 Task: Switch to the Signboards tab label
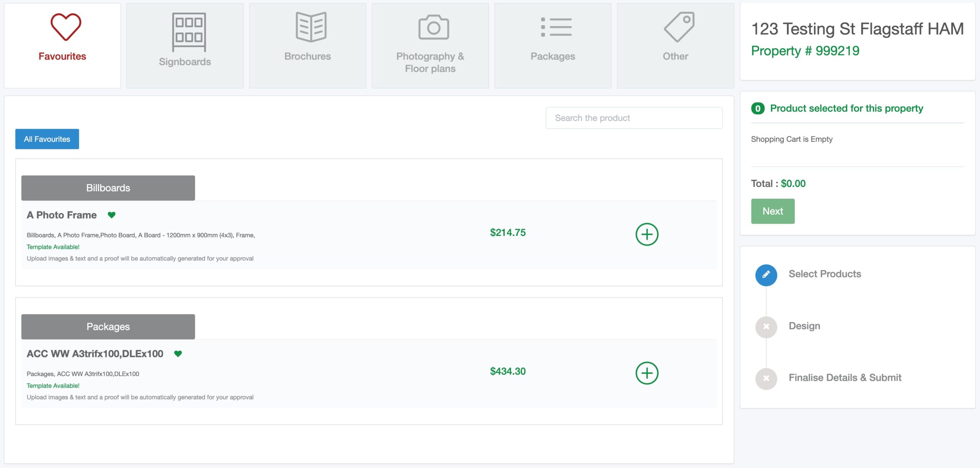[185, 62]
